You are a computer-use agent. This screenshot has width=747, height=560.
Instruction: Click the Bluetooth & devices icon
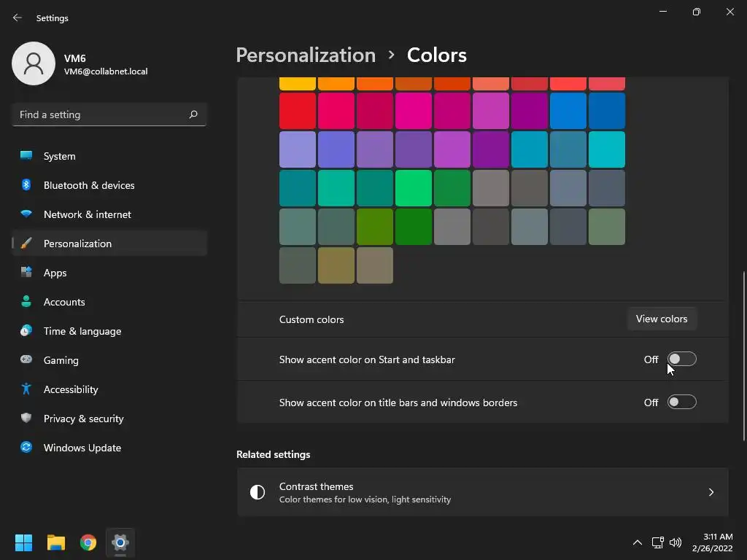pos(26,185)
